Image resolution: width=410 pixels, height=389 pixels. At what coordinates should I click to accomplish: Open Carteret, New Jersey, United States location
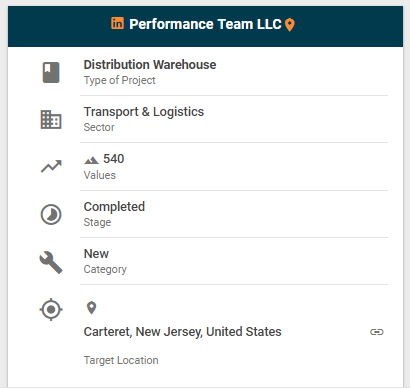183,332
